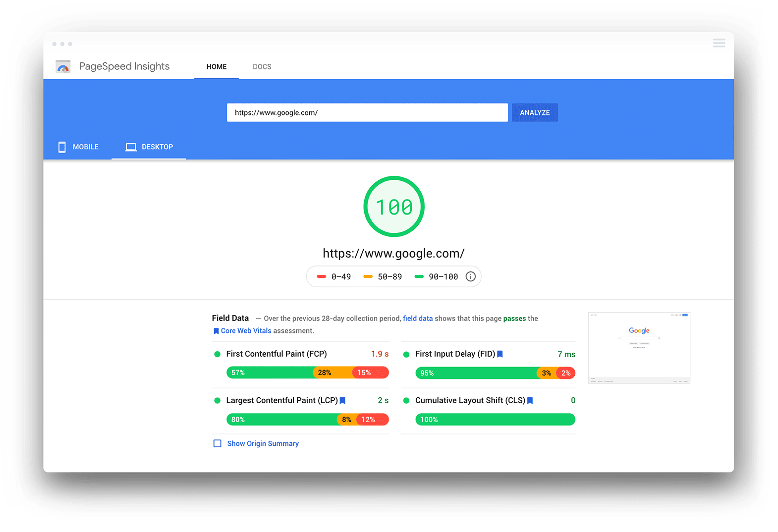Image resolution: width=778 pixels, height=532 pixels.
Task: Click the green dot beside Cumulative Layout Shift
Action: tap(406, 400)
